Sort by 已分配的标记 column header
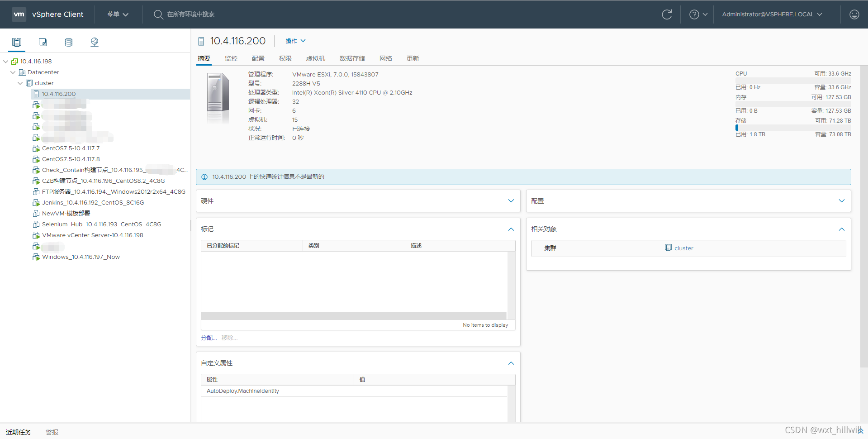The width and height of the screenshot is (868, 439). click(x=252, y=246)
